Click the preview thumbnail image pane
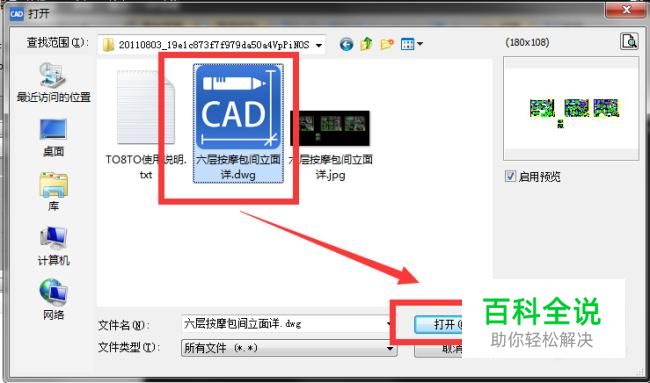Image resolution: width=650 pixels, height=383 pixels. click(571, 109)
